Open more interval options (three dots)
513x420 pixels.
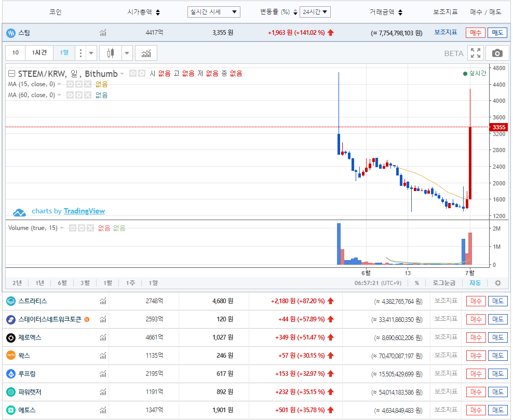pos(80,53)
